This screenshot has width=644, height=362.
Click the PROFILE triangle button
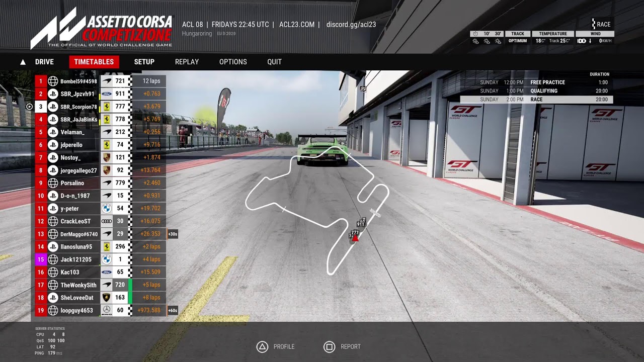262,346
